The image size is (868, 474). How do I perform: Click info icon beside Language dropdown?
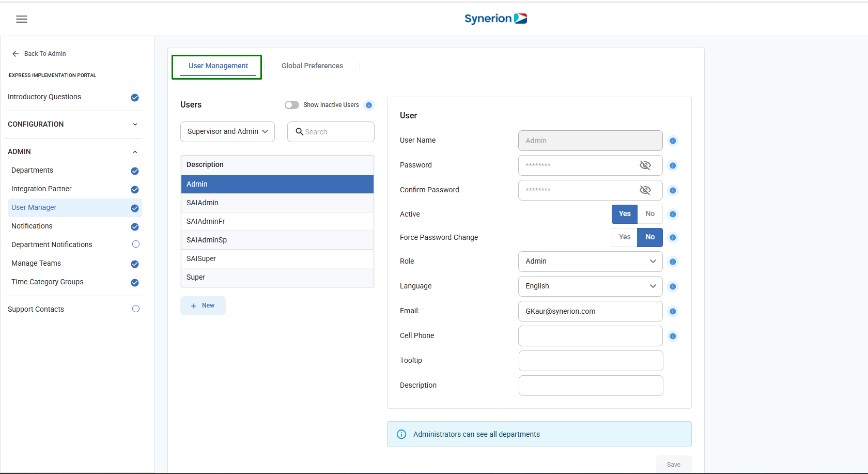[673, 286]
